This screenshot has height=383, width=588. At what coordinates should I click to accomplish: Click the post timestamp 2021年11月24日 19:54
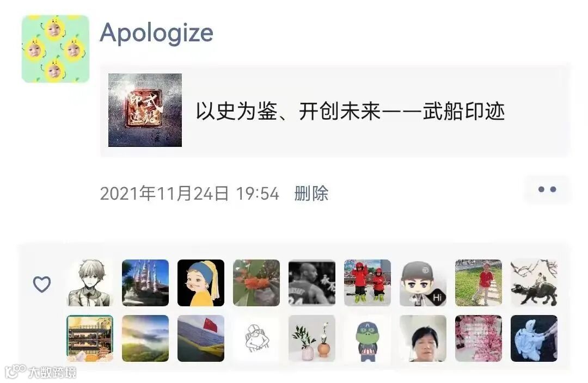pyautogui.click(x=190, y=194)
